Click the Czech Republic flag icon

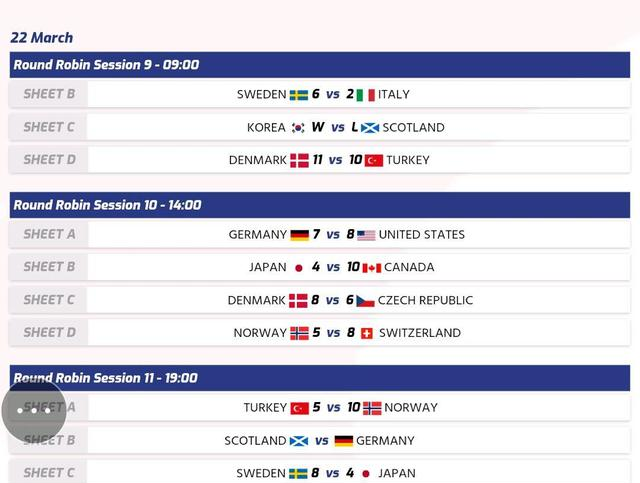[365, 301]
